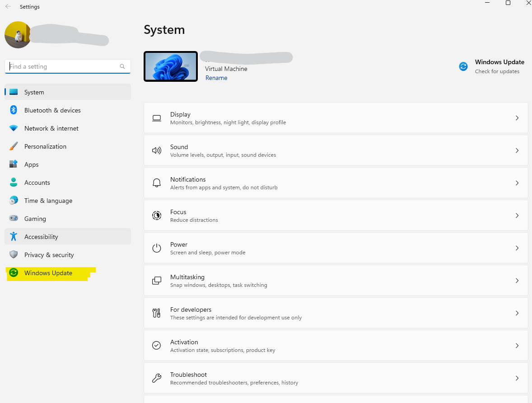Click the Wi-Fi icon beside Network & internet
This screenshot has width=532, height=403.
pos(14,128)
